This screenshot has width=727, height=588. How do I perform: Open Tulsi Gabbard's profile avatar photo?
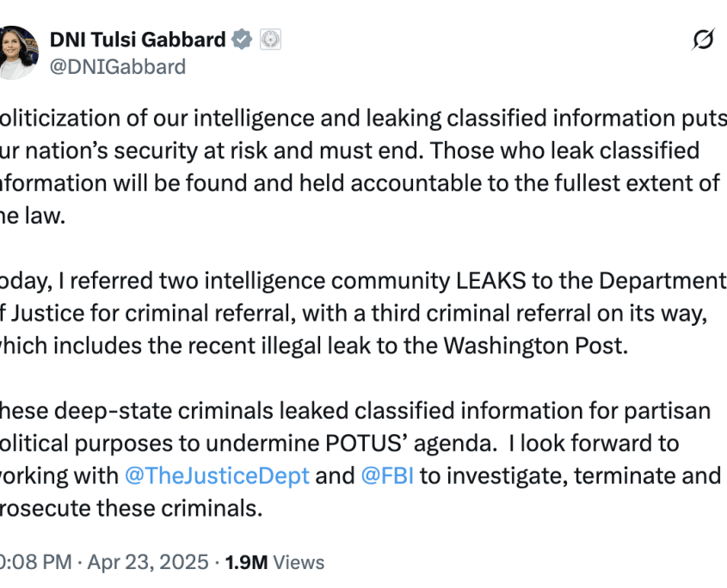tap(17, 52)
